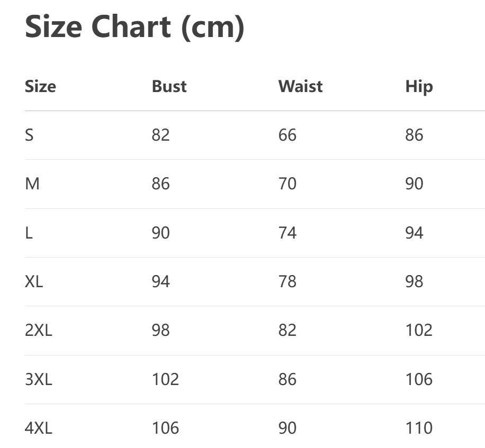Click the L size row label

click(x=29, y=233)
